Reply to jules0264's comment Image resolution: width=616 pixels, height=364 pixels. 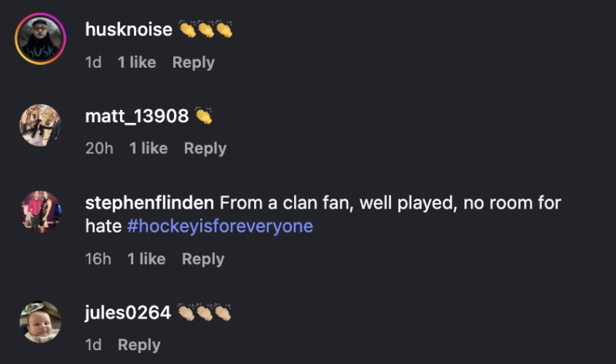[139, 346]
